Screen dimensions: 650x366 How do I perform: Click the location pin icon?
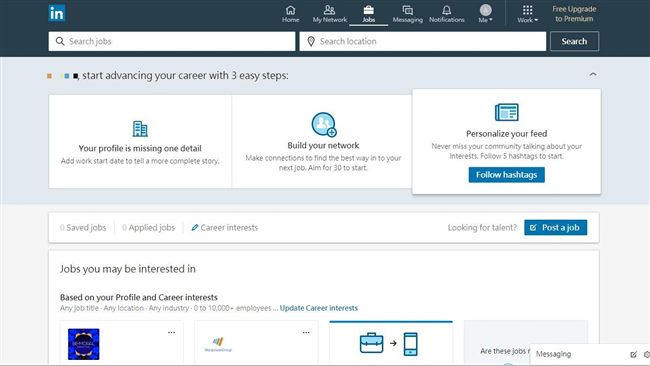tap(311, 41)
